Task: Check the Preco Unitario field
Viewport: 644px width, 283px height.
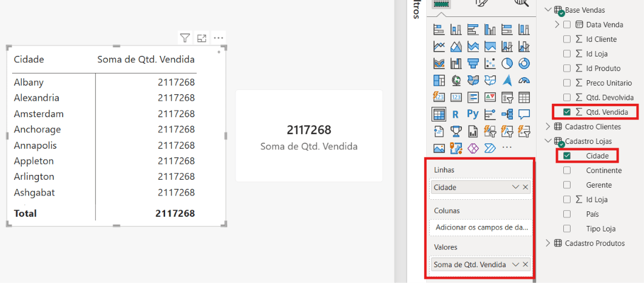Action: (567, 83)
